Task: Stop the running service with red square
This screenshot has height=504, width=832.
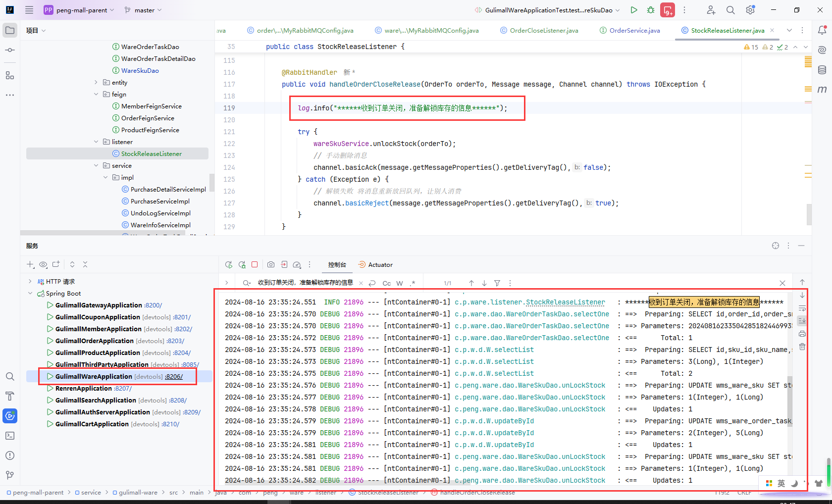Action: click(255, 265)
